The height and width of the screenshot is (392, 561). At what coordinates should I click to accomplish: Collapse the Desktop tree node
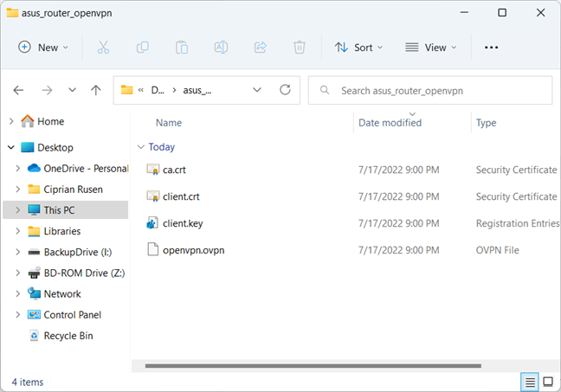tap(10, 148)
